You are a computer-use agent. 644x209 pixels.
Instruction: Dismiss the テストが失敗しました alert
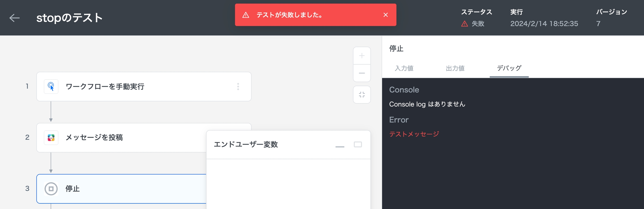click(x=385, y=15)
